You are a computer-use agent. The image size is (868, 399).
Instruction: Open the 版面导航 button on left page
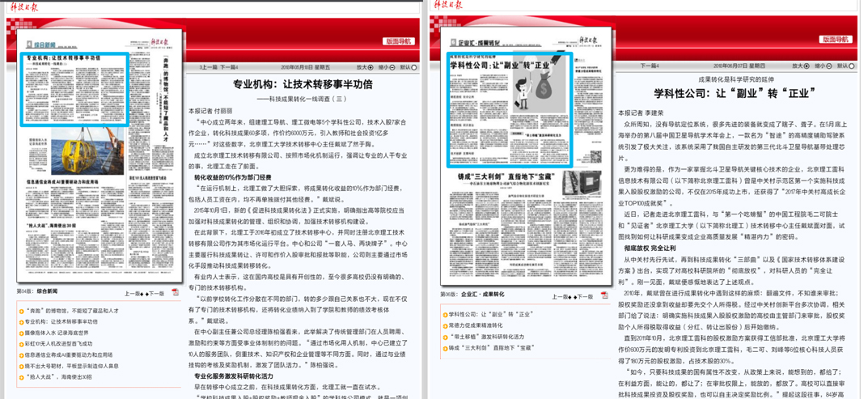pos(400,40)
